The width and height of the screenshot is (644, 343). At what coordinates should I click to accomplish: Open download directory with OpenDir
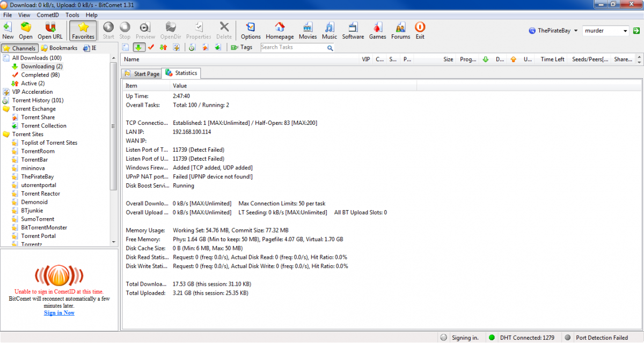pyautogui.click(x=171, y=31)
